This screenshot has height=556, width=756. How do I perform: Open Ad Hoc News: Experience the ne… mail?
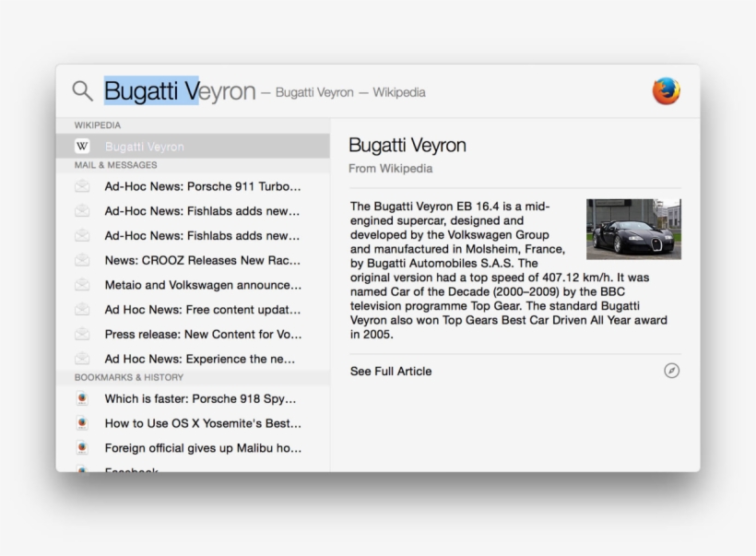point(200,359)
